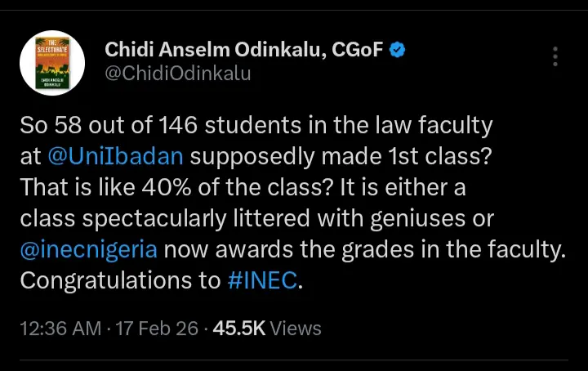Click the 12:36 AM timestamp
Screen dimensions: 588x371
click(x=60, y=329)
